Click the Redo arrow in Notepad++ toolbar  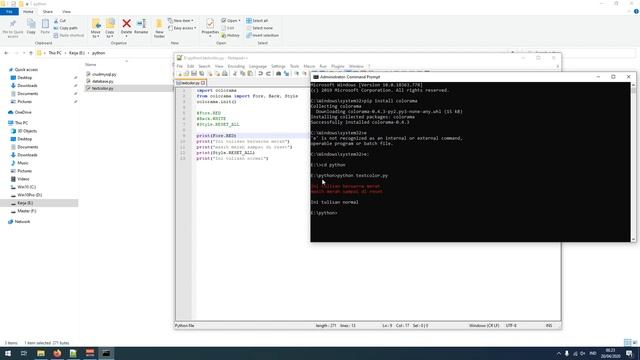click(268, 73)
